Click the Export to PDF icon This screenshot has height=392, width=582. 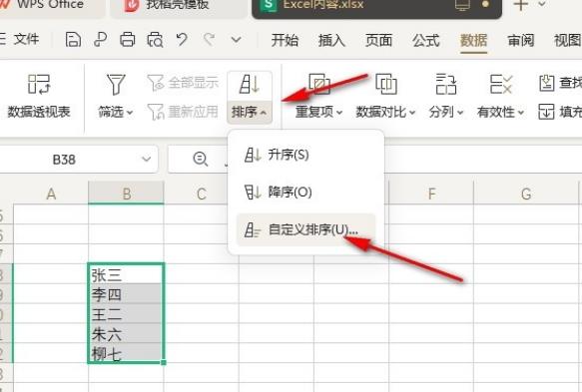100,39
